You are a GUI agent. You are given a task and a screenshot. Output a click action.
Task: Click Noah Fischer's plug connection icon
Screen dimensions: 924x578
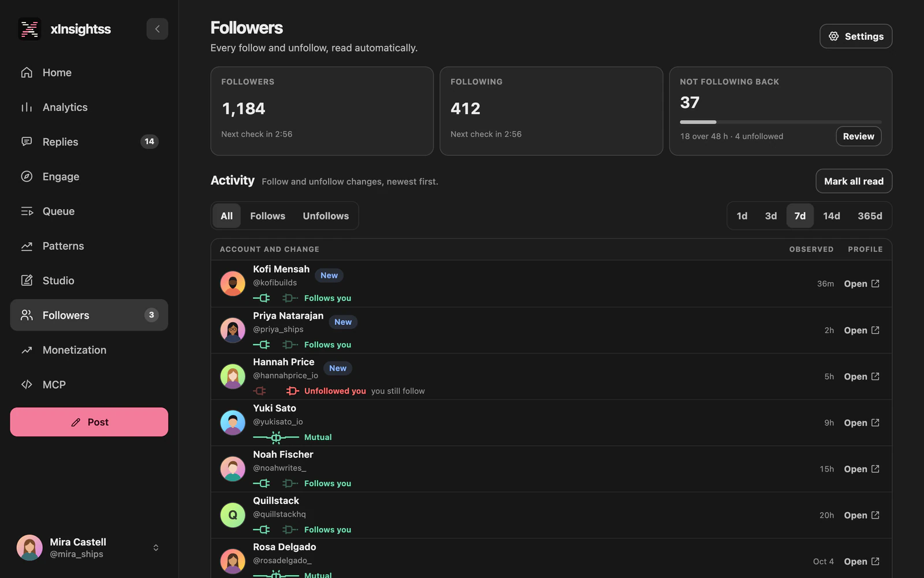coord(275,483)
